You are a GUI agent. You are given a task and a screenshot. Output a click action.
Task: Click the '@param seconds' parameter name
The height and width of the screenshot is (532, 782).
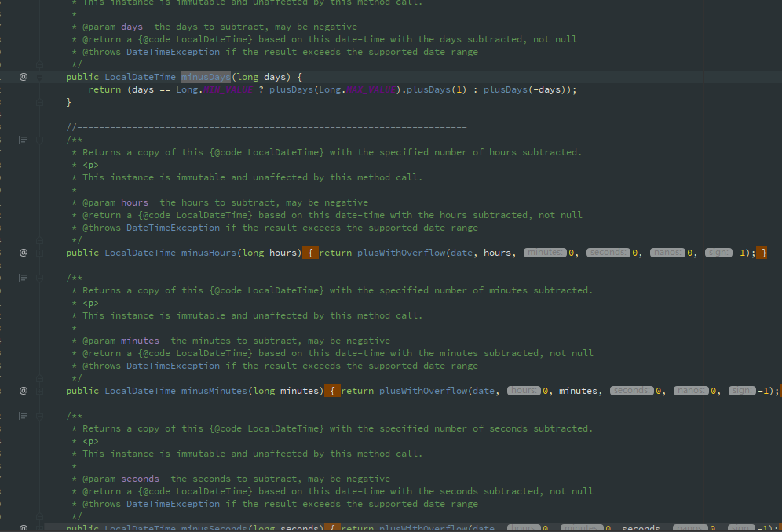140,479
